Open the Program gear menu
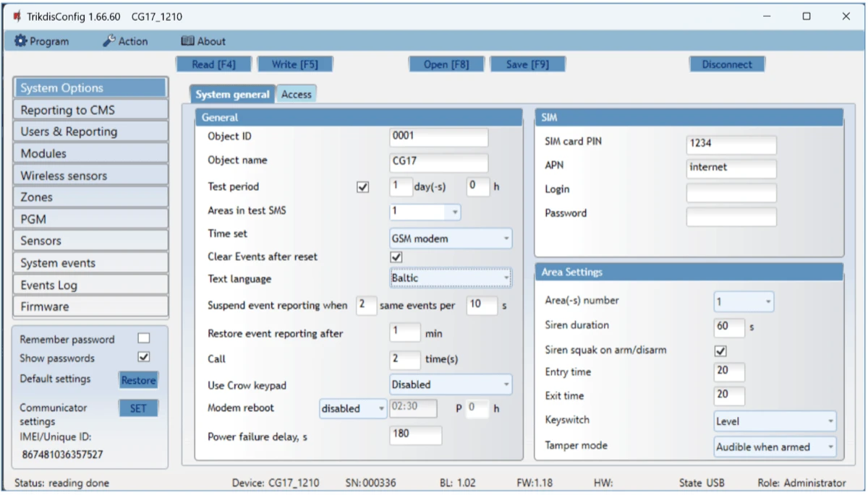This screenshot has width=868, height=495. (42, 41)
